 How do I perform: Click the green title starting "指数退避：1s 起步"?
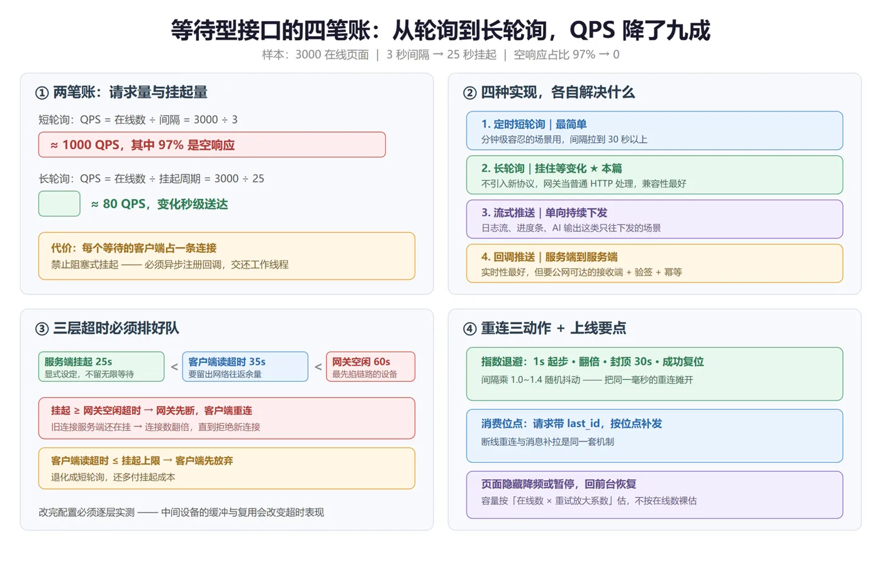coord(593,362)
